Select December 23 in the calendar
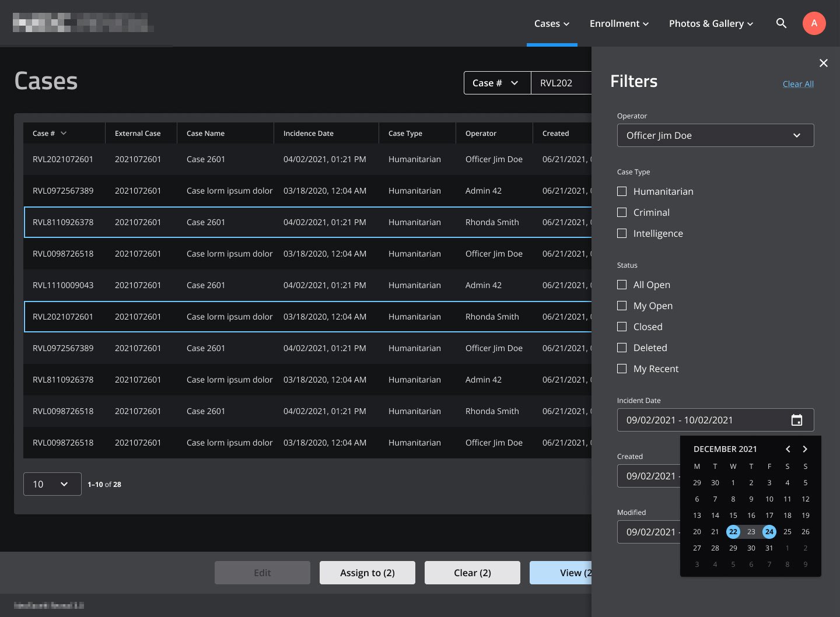 click(x=751, y=532)
